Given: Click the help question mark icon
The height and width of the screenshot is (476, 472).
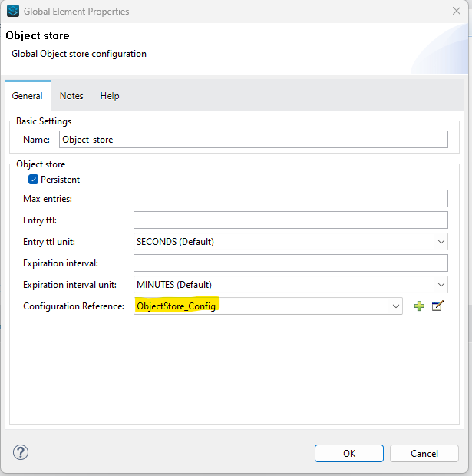Looking at the screenshot, I should (x=21, y=452).
